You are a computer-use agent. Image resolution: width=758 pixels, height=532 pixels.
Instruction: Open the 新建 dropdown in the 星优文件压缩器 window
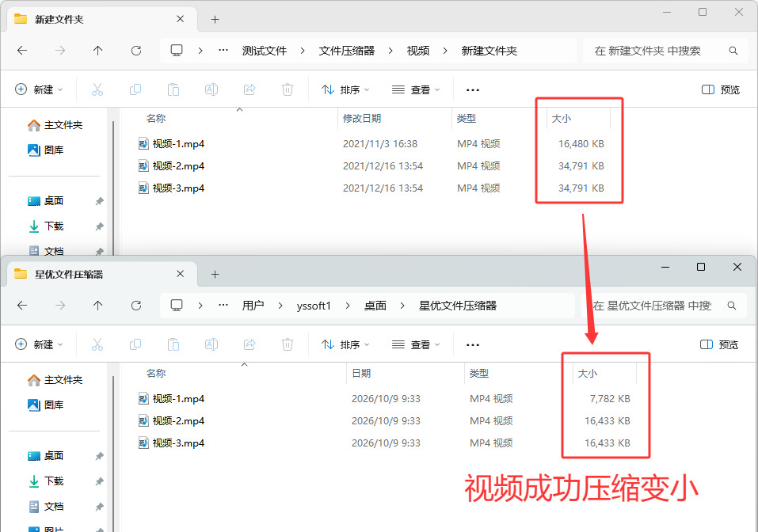(x=39, y=344)
